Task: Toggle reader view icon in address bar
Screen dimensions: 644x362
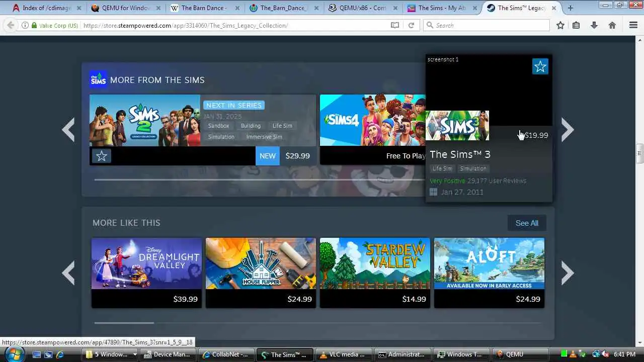Action: (395, 25)
